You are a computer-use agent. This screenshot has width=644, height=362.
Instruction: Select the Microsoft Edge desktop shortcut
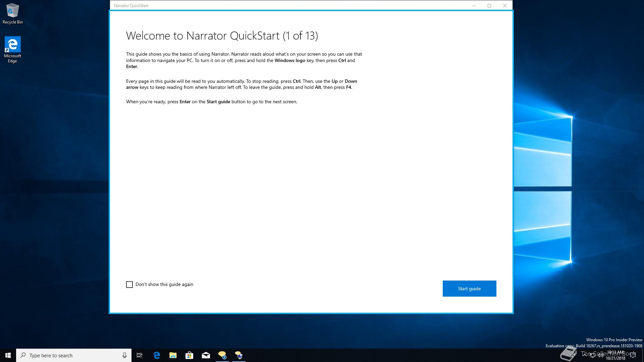coord(12,50)
